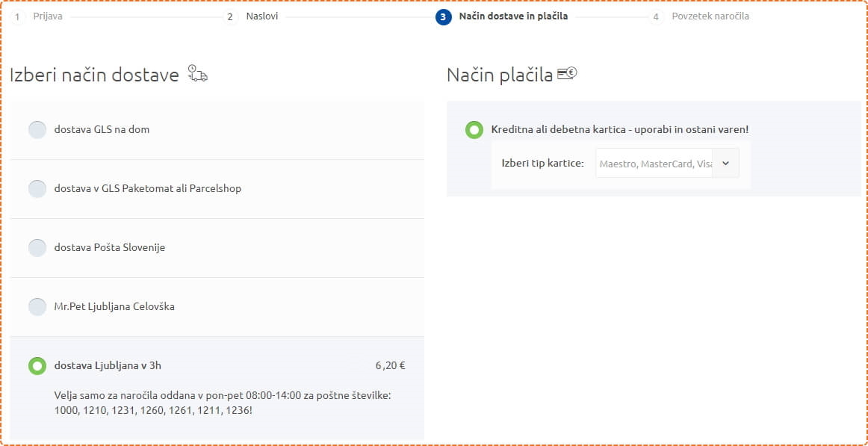Screen dimensions: 868x446
Task: Expand the card type dropdown arrow
Action: point(726,164)
